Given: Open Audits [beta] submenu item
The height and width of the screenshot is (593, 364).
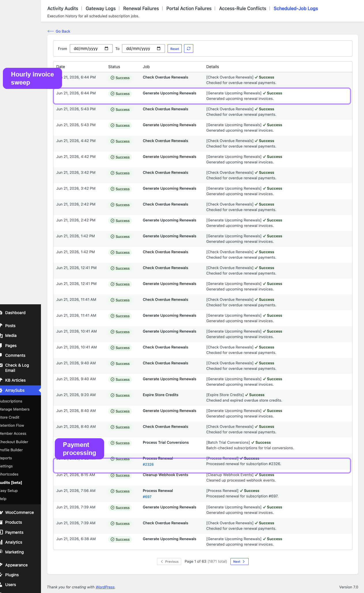Looking at the screenshot, I should coord(11,482).
